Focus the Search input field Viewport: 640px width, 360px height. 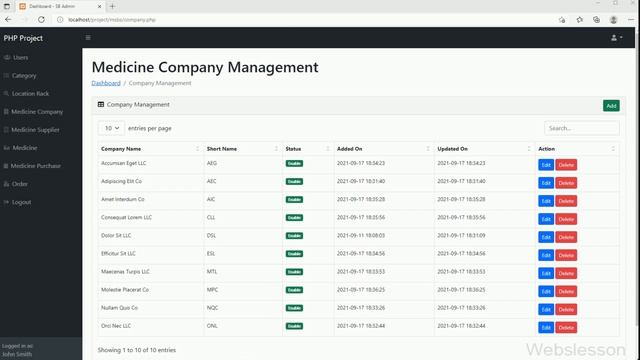pos(581,128)
